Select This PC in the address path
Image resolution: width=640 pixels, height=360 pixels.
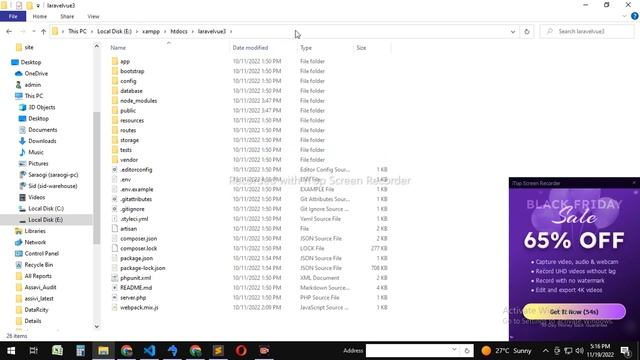tap(77, 31)
